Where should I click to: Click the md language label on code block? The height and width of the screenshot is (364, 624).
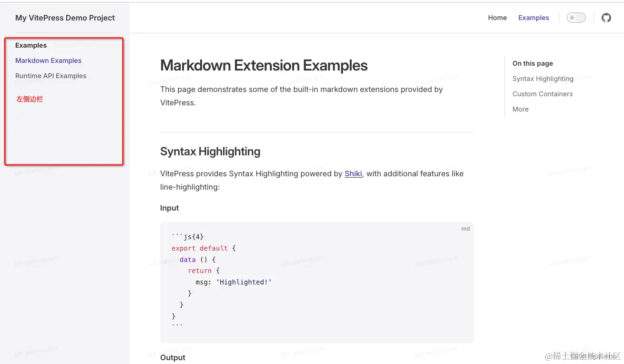(x=465, y=229)
